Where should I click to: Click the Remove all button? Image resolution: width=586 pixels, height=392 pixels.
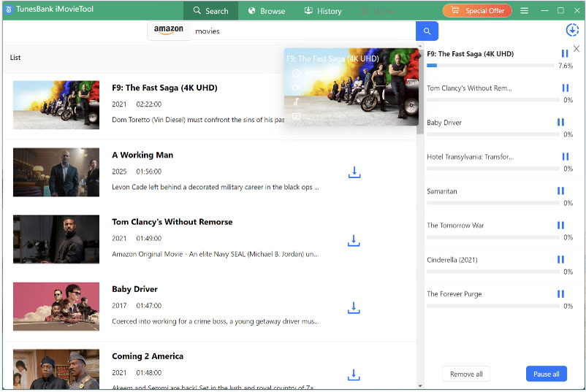[466, 374]
